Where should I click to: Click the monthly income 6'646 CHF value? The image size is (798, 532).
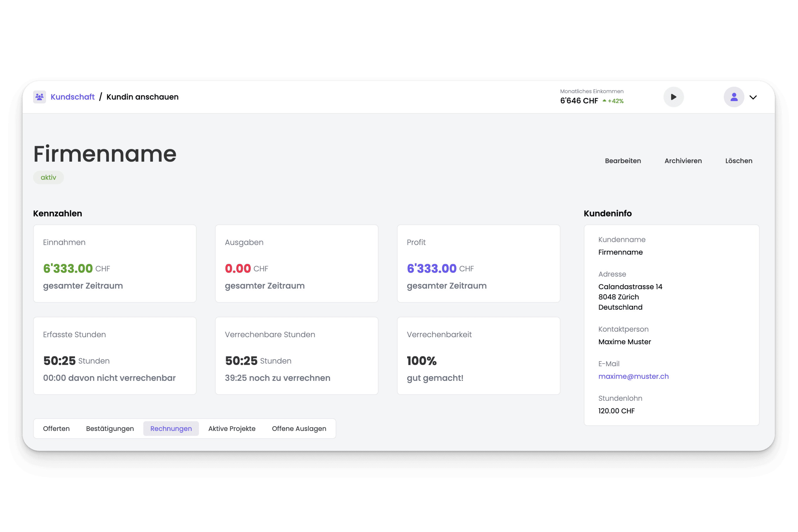pyautogui.click(x=579, y=101)
